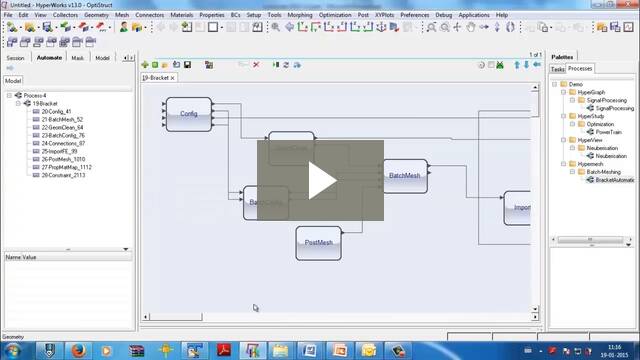Collapse the 19 Bracket tree node
Image resolution: width=640 pixels, height=360 pixels.
click(18, 104)
